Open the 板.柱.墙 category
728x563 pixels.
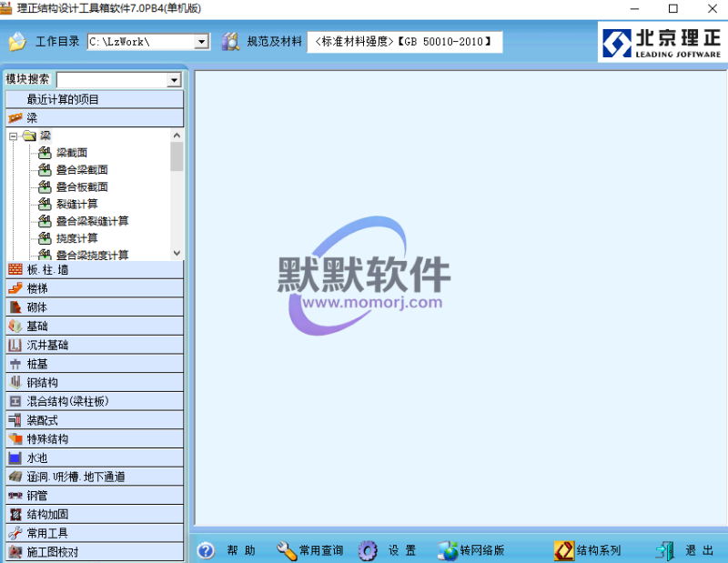point(95,269)
